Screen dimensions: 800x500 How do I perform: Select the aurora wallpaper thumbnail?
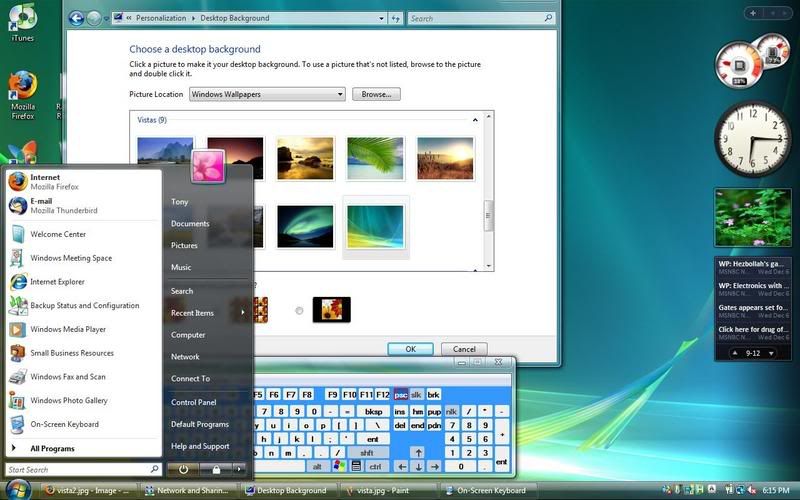[x=305, y=227]
